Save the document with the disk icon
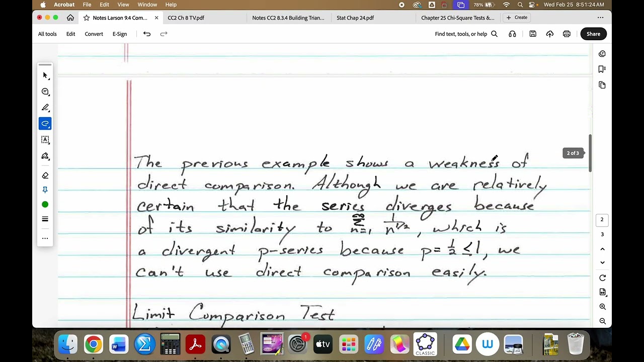 pos(533,34)
